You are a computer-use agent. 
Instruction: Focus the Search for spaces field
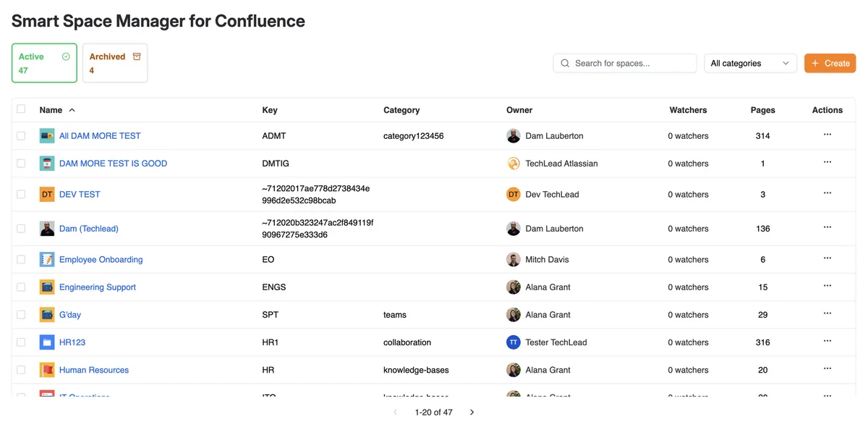625,63
